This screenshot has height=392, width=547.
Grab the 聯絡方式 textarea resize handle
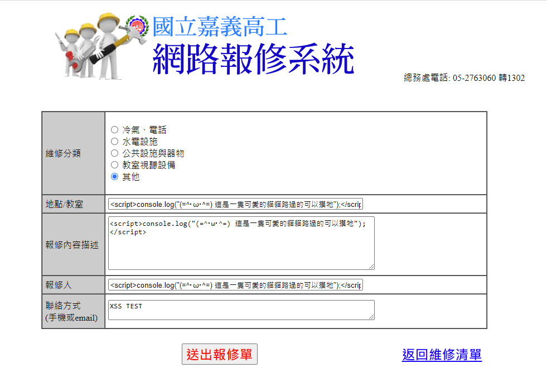(x=371, y=317)
